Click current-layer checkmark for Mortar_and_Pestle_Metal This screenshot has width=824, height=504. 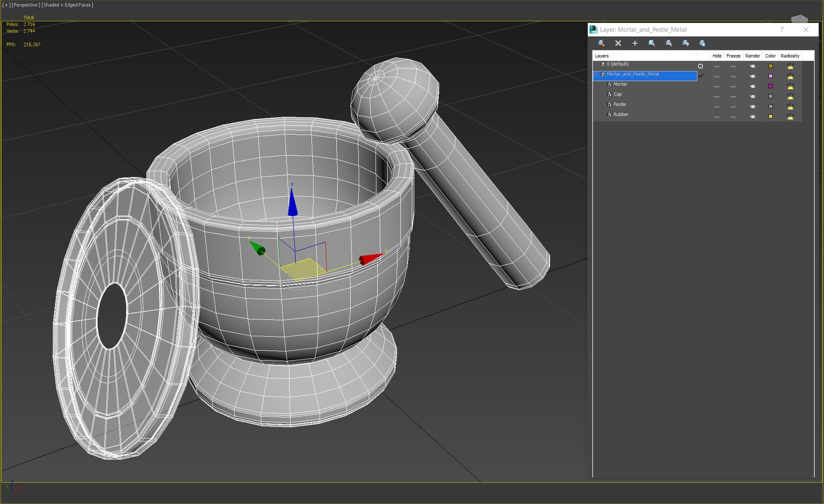[701, 76]
